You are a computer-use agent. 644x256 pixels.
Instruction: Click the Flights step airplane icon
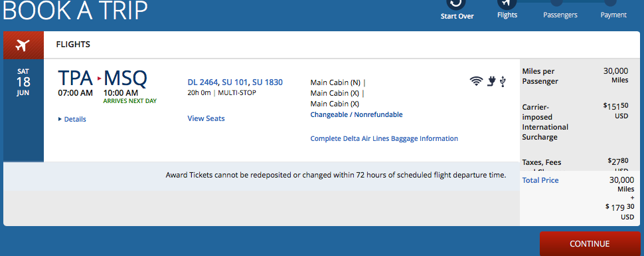pos(507,3)
